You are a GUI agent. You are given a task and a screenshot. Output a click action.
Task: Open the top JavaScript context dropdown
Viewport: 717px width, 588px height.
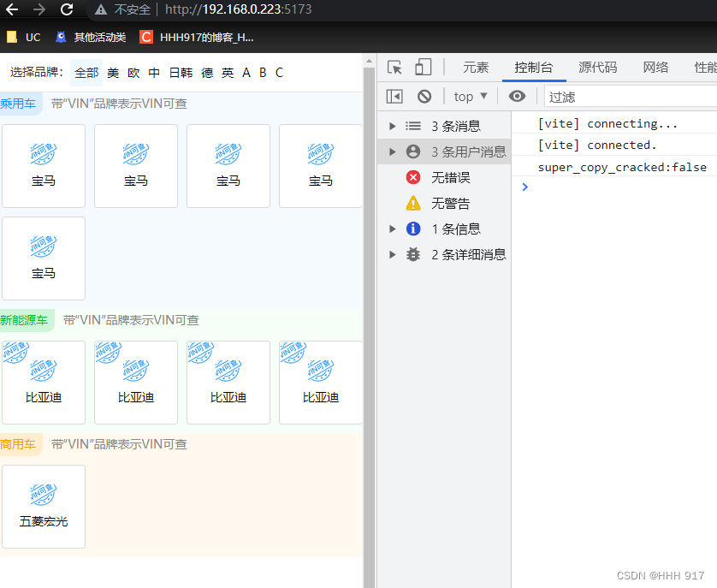click(x=471, y=97)
